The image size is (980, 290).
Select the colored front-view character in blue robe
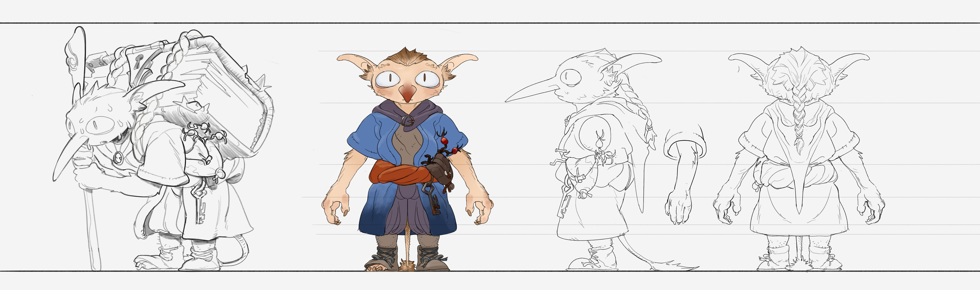click(407, 160)
